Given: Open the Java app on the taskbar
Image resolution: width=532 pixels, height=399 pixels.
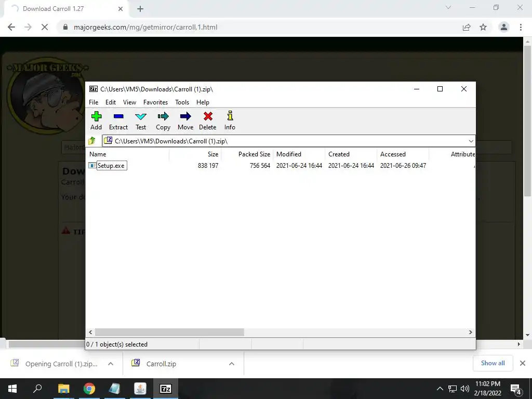Looking at the screenshot, I should coord(140,389).
